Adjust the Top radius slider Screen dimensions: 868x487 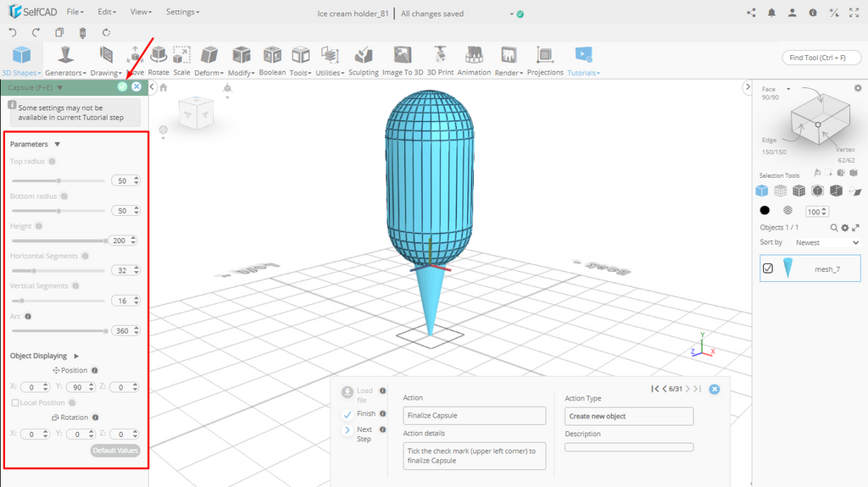tap(58, 180)
